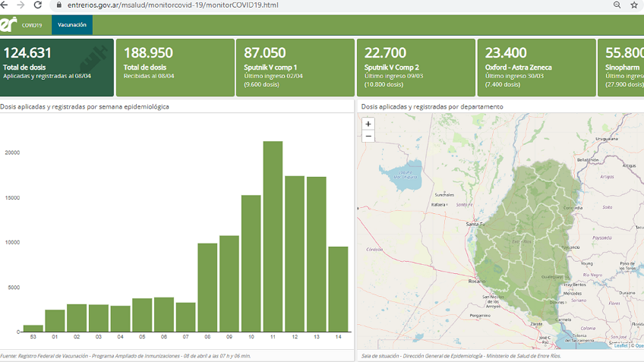644x362 pixels.
Task: Click the Córdoba label on map
Action: coord(374,250)
